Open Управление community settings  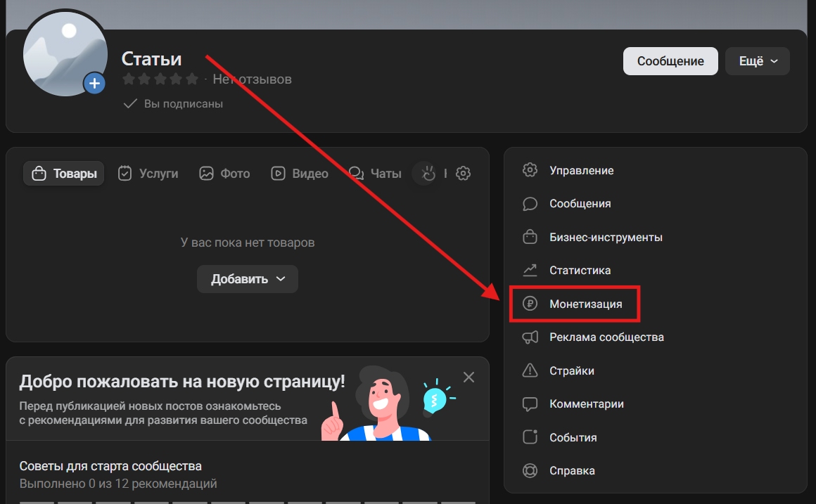581,170
